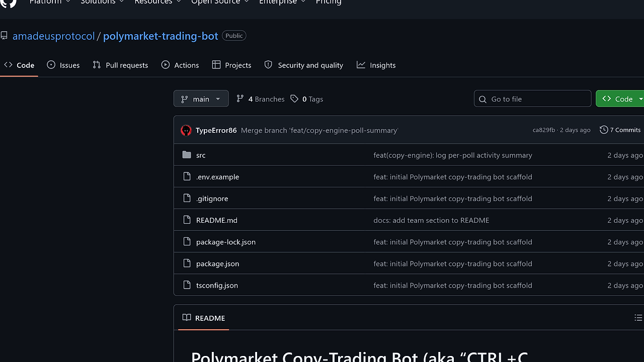Expand the Open Source menu

tap(220, 2)
